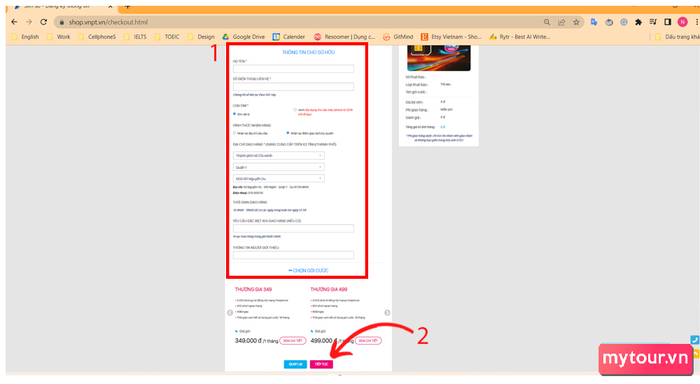
Task: Share this page via the share icon
Action: pyautogui.click(x=562, y=22)
